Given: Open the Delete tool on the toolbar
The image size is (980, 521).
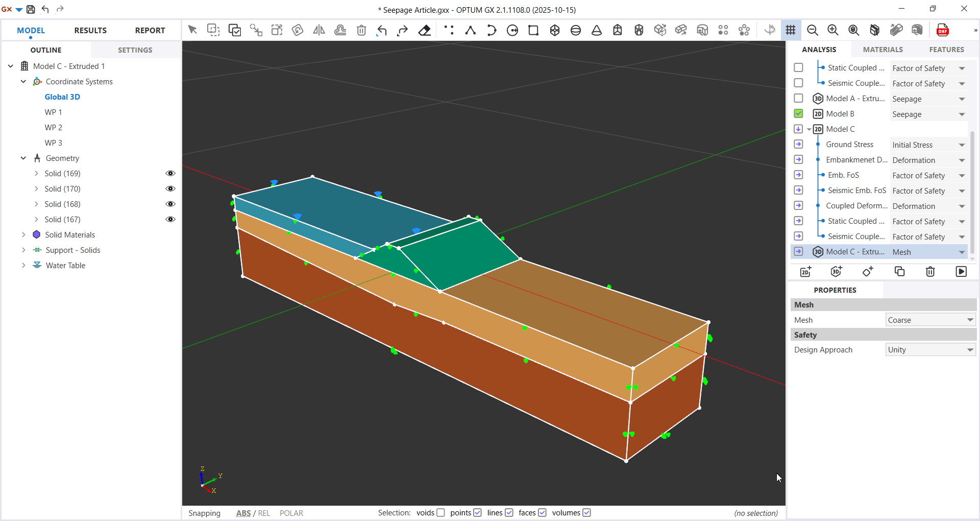Looking at the screenshot, I should (x=361, y=30).
